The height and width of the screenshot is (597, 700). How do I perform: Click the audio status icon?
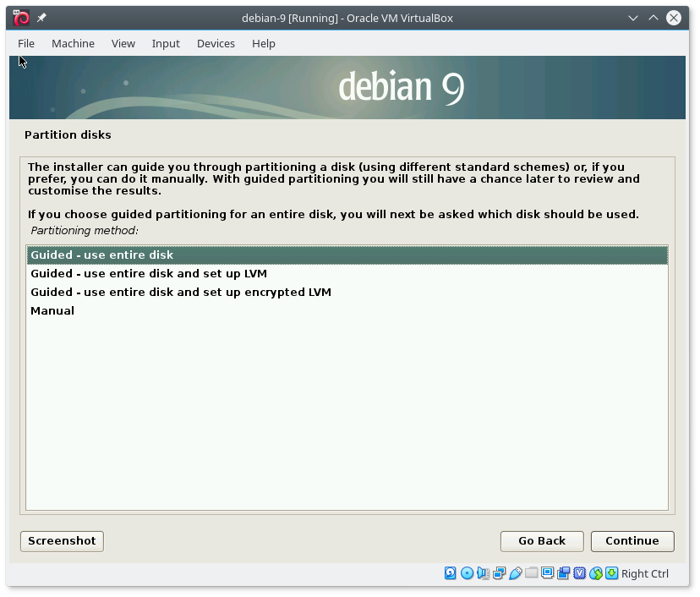(483, 573)
